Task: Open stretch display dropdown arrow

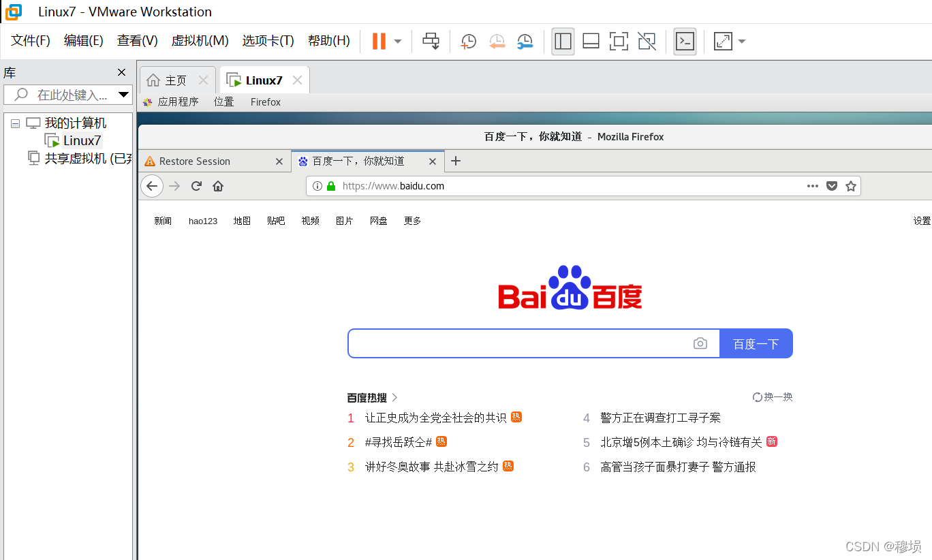Action: pos(742,42)
